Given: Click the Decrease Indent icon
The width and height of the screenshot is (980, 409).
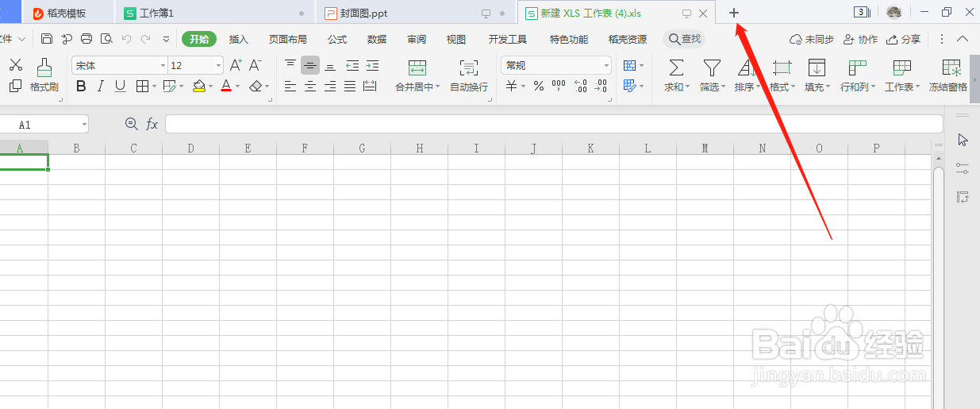Looking at the screenshot, I should click(352, 65).
